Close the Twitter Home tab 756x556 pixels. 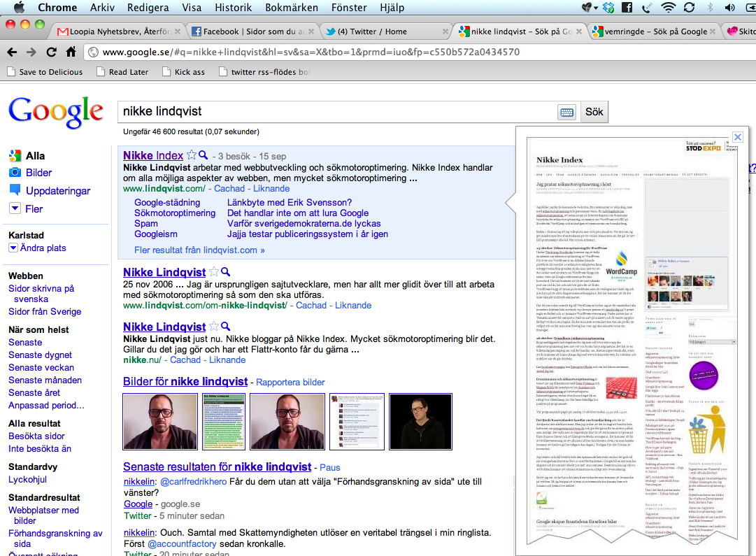pos(445,31)
